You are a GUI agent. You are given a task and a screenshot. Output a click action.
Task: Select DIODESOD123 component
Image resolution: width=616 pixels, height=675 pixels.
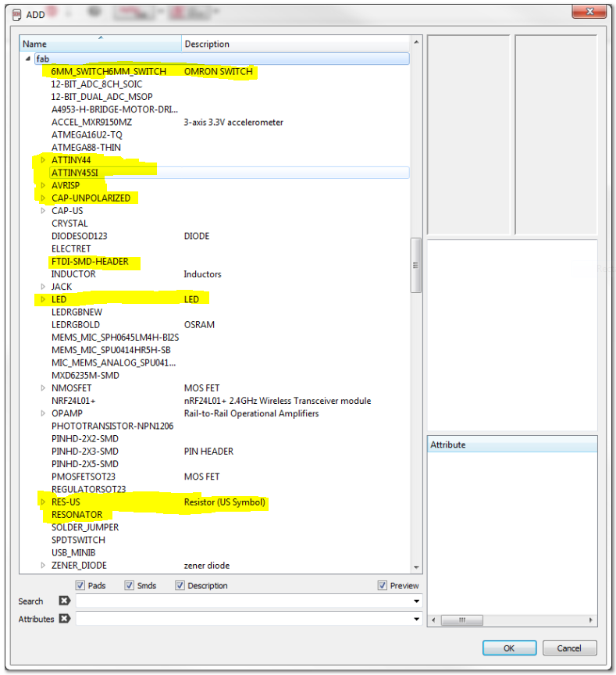[x=79, y=236]
